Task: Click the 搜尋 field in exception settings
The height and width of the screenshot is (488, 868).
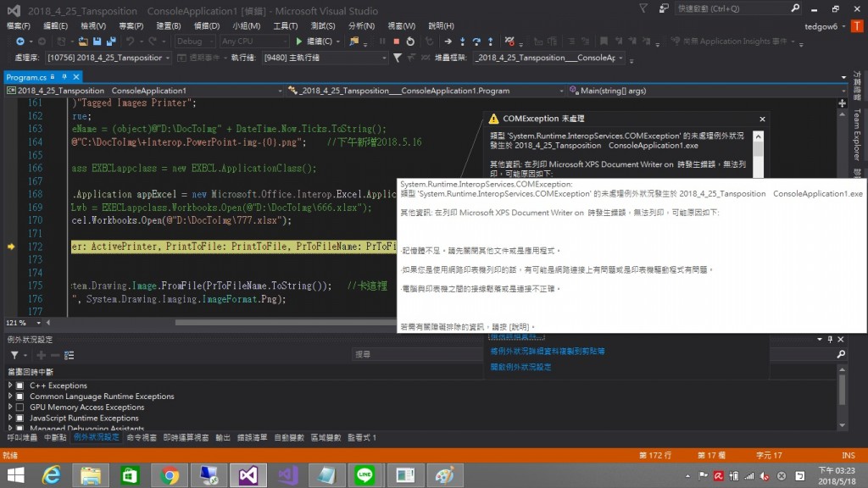Action: click(418, 354)
